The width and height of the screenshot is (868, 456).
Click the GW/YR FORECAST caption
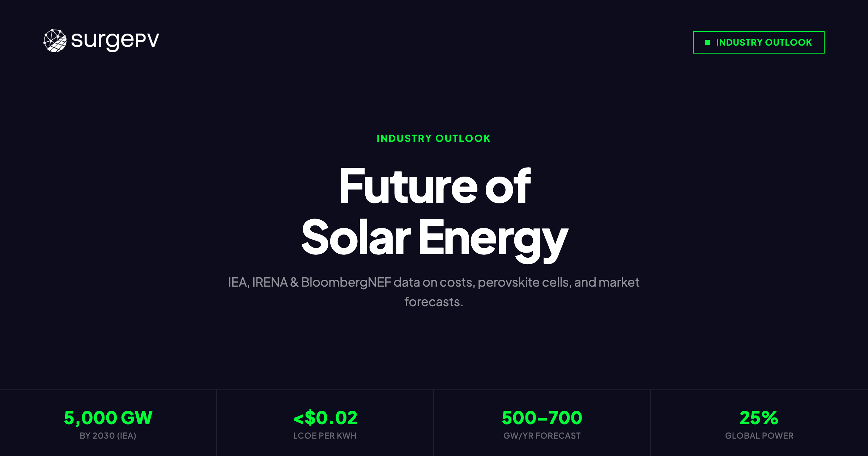point(541,436)
